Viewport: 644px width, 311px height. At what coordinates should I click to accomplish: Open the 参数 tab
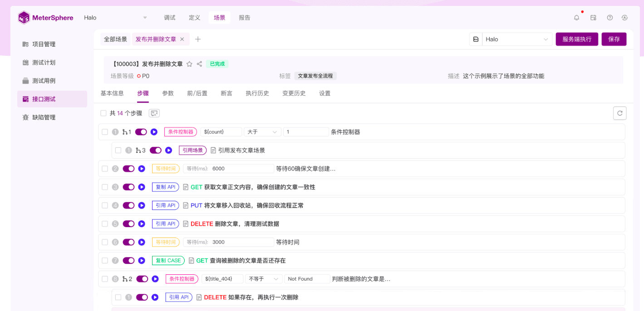(168, 93)
